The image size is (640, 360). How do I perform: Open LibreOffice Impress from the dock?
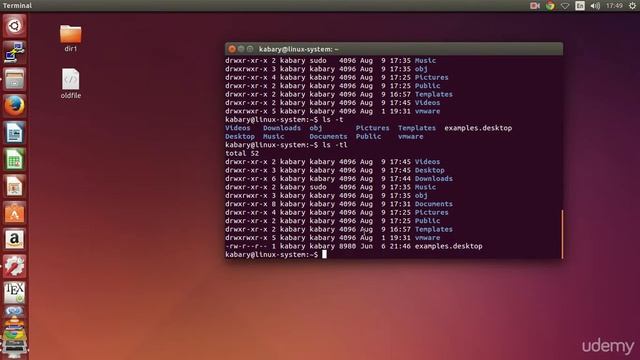point(14,186)
